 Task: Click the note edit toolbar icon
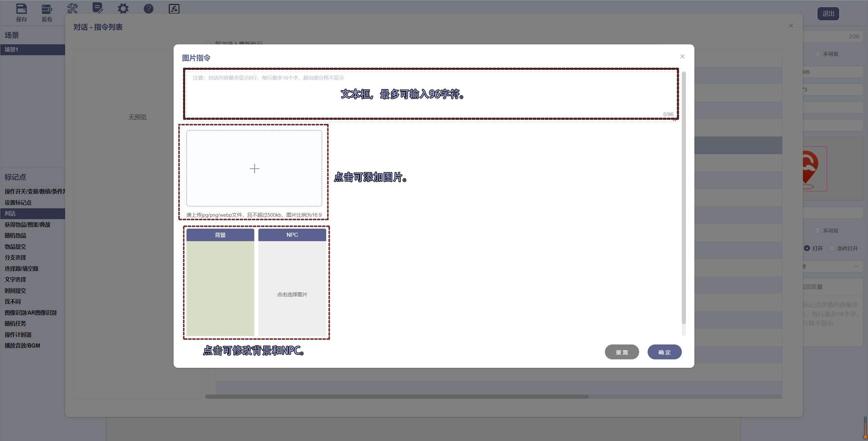click(98, 8)
